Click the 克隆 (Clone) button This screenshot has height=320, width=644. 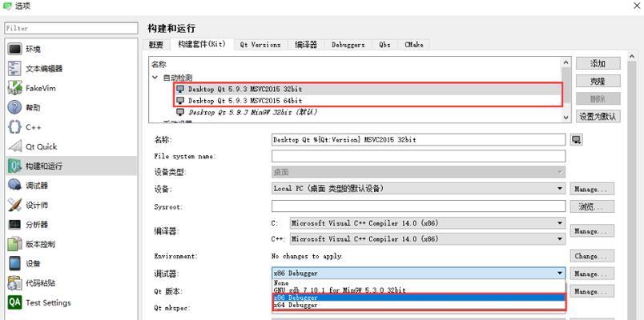[x=598, y=82]
